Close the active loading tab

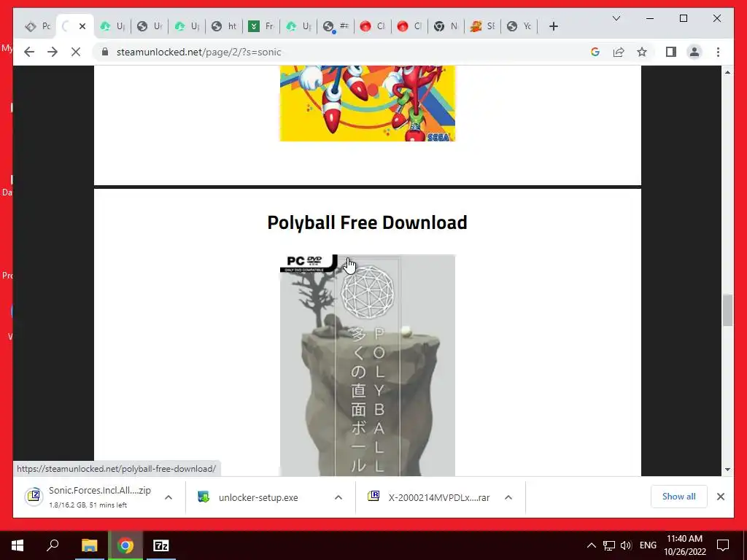pos(82,26)
